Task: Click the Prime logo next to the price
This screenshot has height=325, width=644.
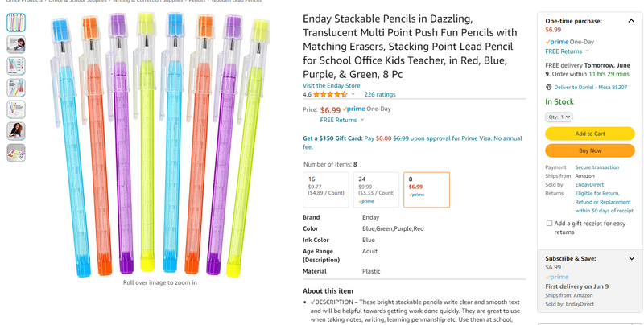Action: pyautogui.click(x=355, y=109)
